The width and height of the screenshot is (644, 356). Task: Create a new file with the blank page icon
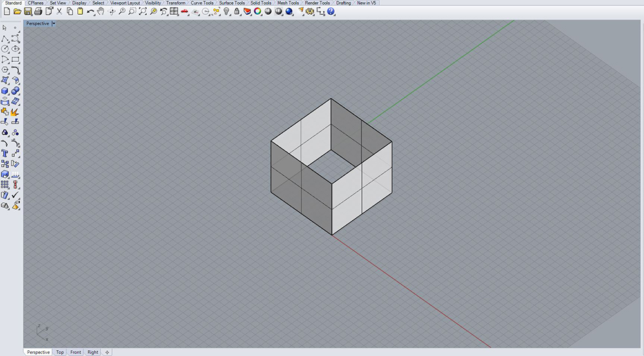(6, 12)
